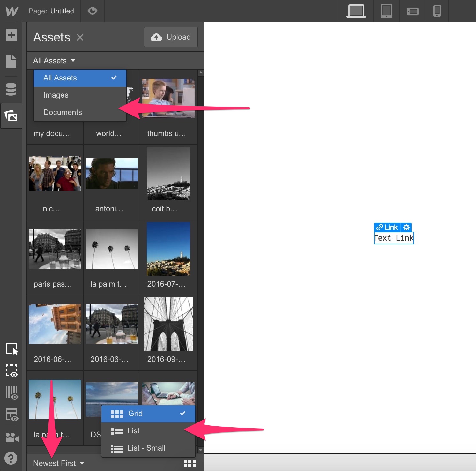Open the Pages panel icon
The image size is (476, 471).
[x=11, y=61]
